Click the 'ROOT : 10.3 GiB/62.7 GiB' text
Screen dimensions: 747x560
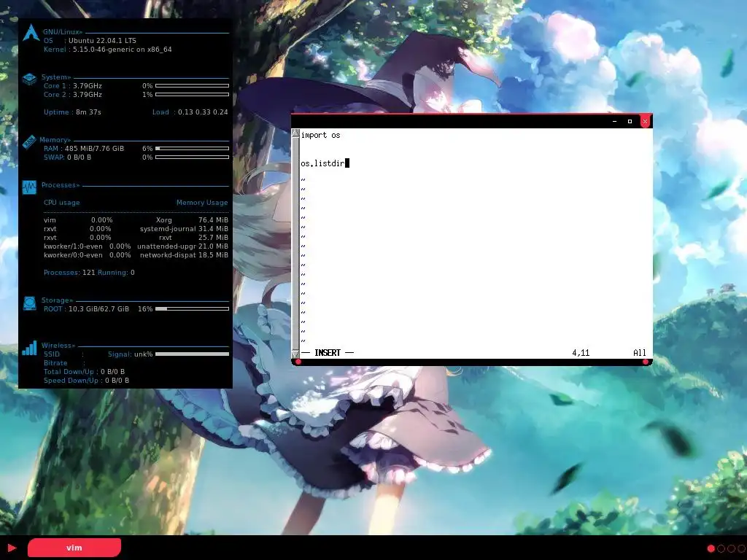click(86, 308)
